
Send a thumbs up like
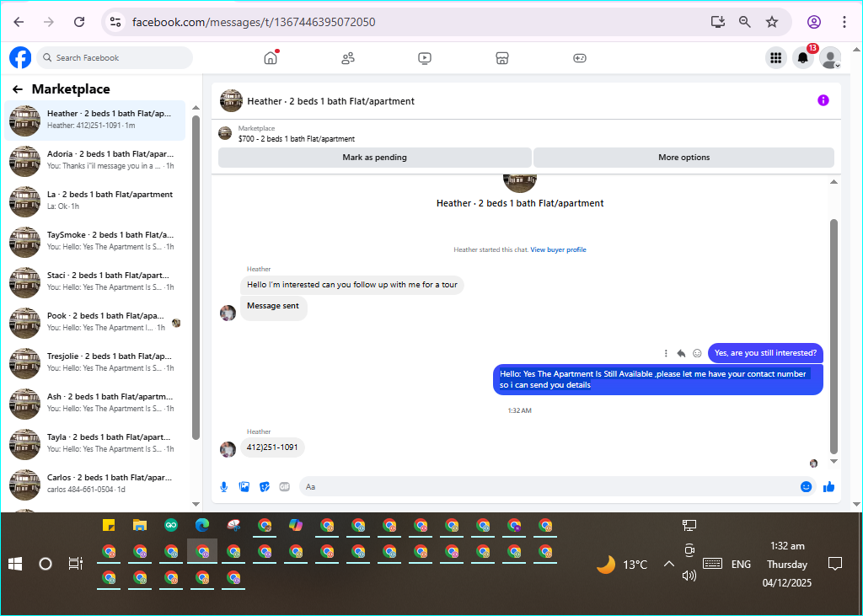coord(829,486)
